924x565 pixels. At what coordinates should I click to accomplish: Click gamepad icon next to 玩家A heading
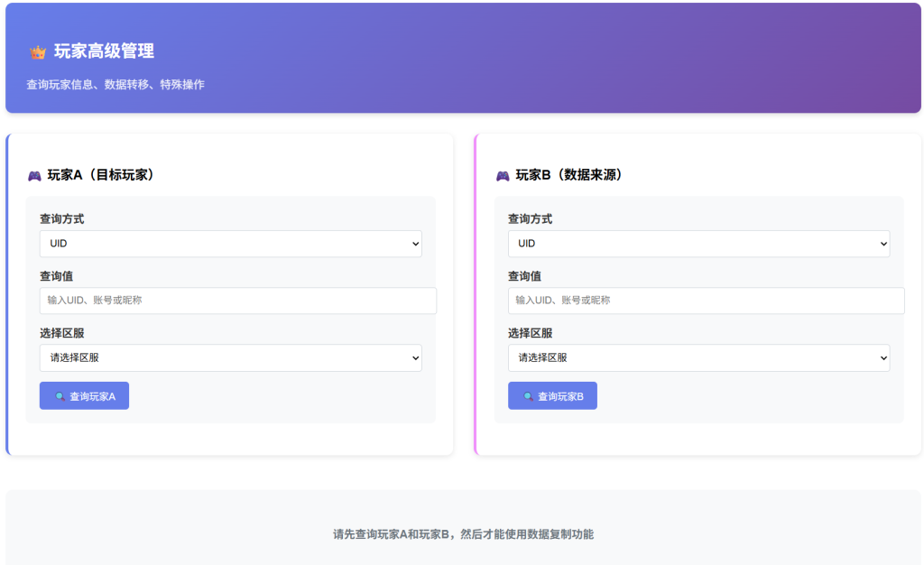coord(35,176)
